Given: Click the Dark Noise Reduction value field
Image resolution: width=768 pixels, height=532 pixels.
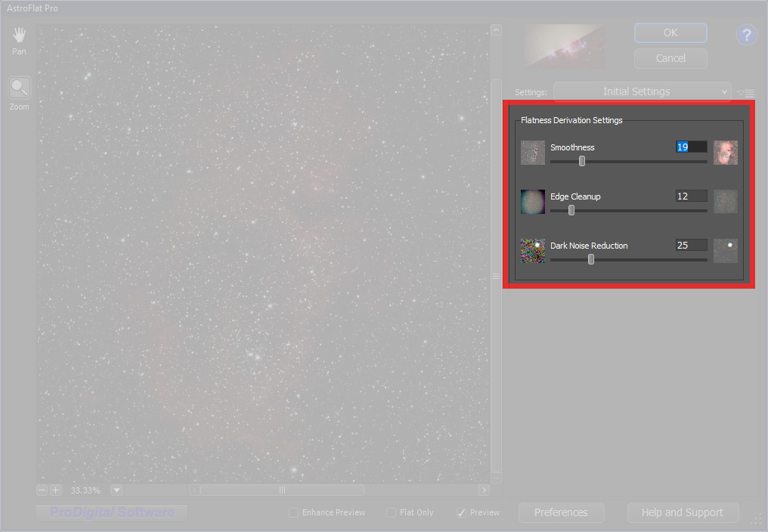Looking at the screenshot, I should 691,245.
